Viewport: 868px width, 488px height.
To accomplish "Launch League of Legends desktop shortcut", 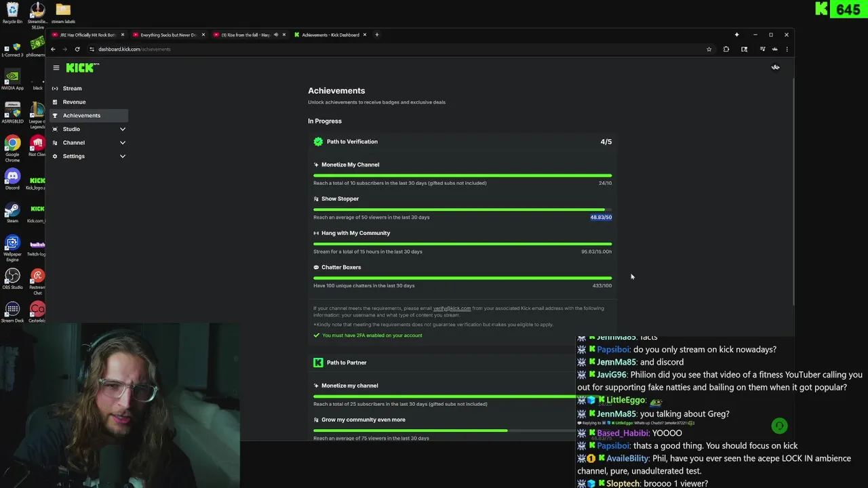I will 37,115.
